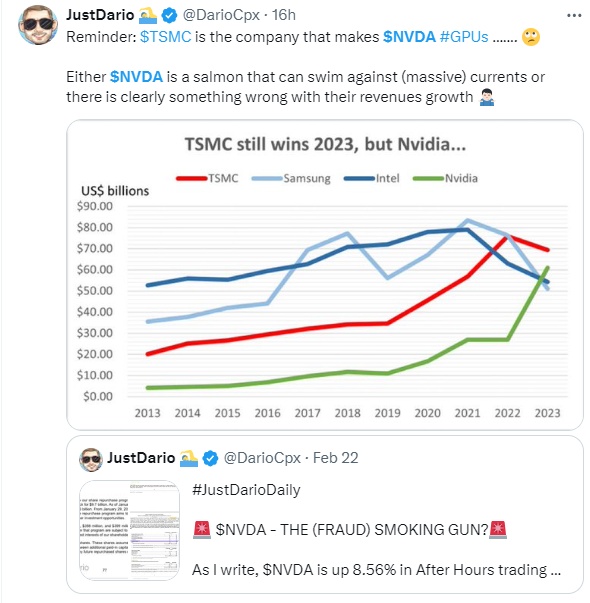Click the small avatar in the quoted tweet
590x603 pixels.
[x=91, y=459]
